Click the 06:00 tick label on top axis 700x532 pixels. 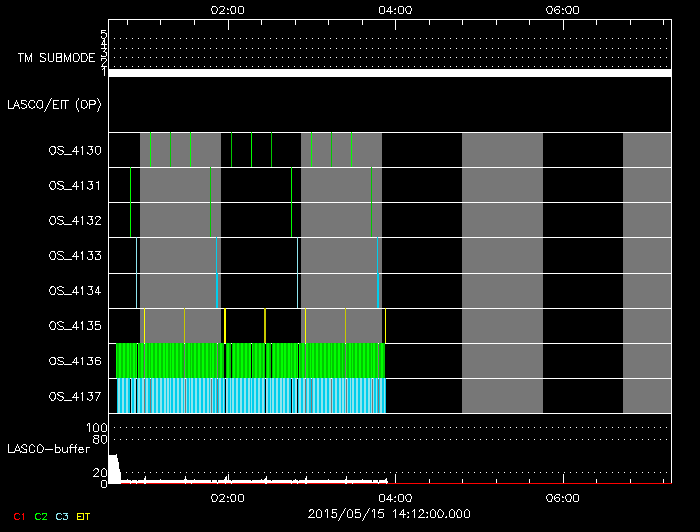563,9
